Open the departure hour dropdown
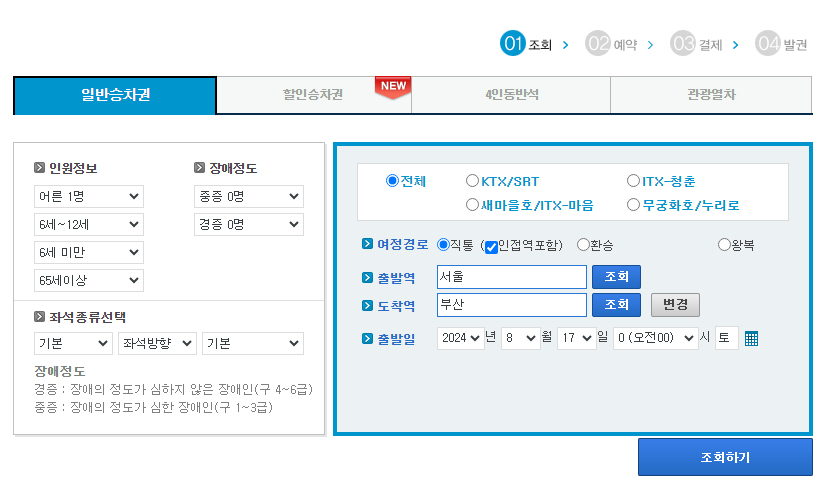 [655, 338]
